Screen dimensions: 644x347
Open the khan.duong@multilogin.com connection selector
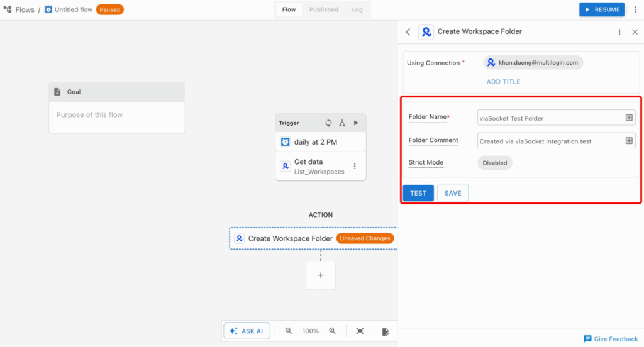(x=533, y=62)
